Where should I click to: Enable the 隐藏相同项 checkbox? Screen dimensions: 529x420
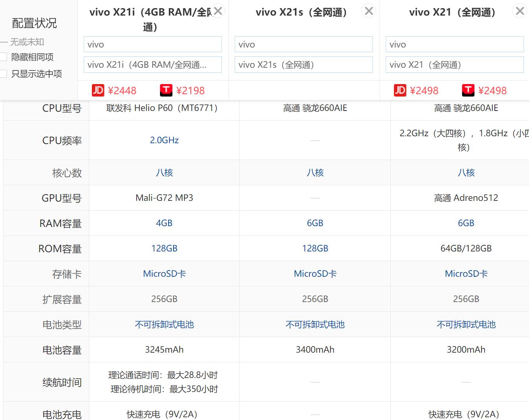click(4, 56)
